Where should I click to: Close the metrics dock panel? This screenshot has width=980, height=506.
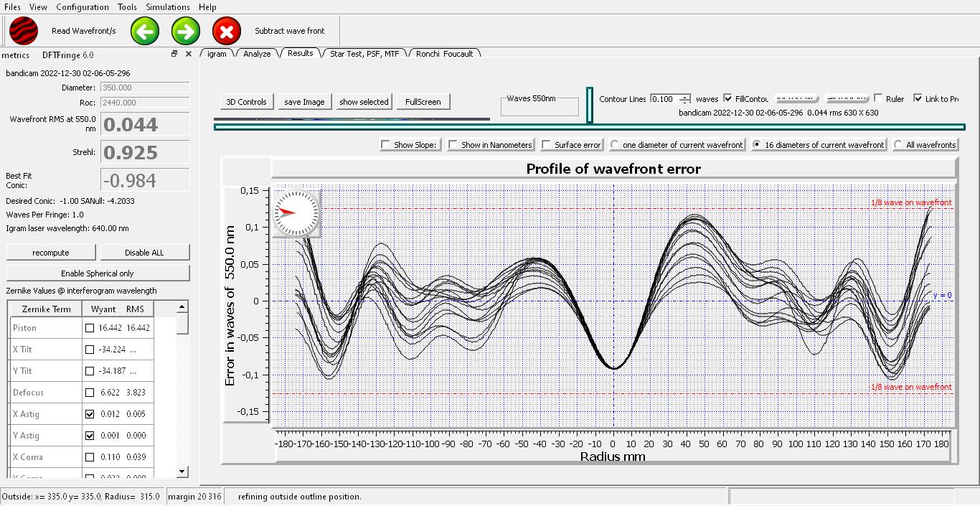[x=189, y=54]
